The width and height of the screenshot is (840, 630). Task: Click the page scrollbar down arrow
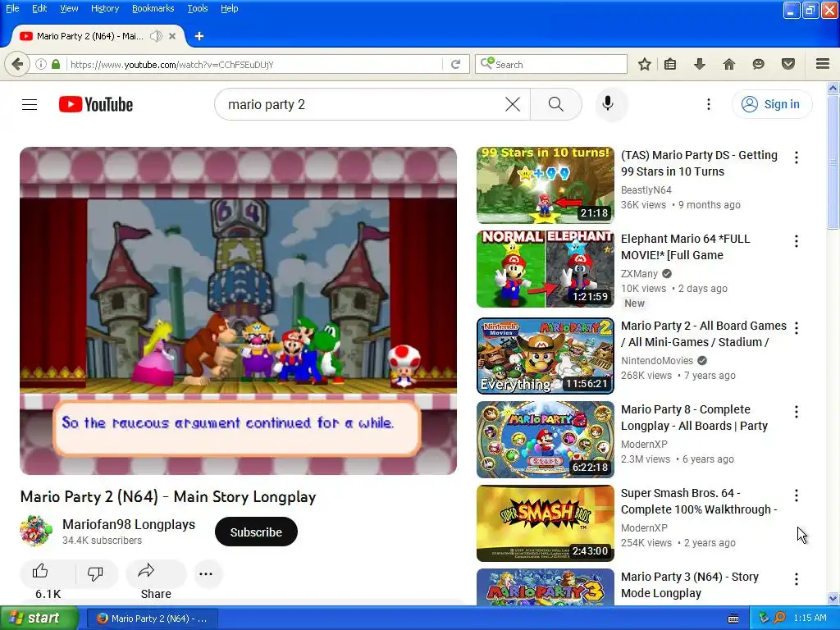[833, 598]
